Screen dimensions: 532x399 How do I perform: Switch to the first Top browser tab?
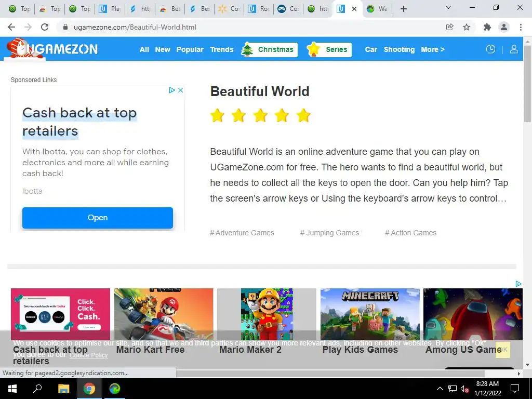[x=19, y=9]
